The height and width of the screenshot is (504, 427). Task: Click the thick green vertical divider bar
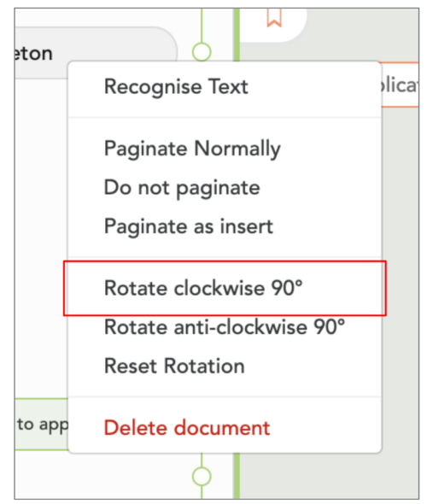click(237, 34)
